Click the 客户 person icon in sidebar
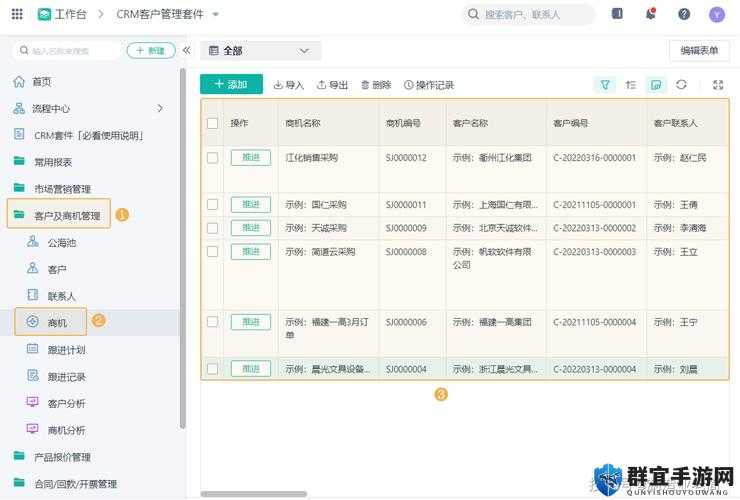 pos(33,269)
